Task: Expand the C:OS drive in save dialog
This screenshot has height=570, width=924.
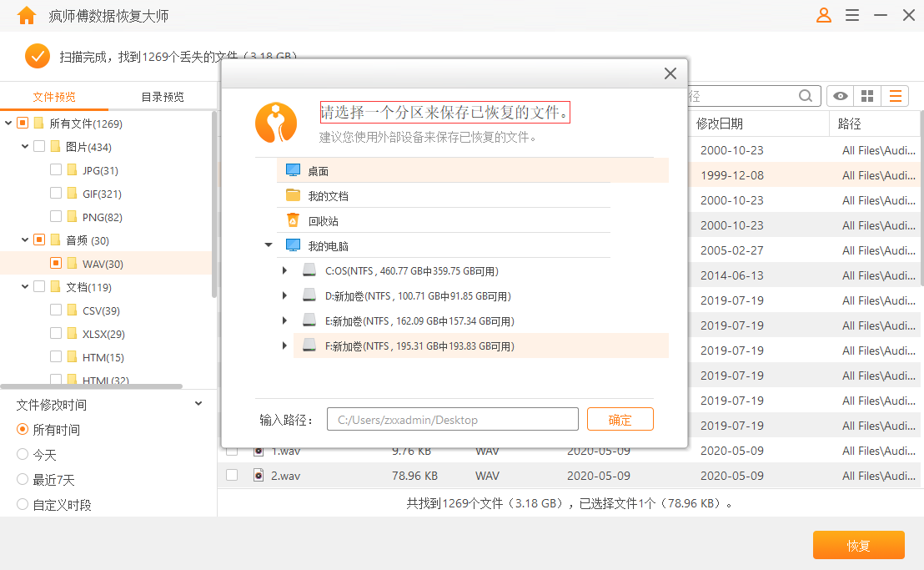Action: click(x=284, y=270)
